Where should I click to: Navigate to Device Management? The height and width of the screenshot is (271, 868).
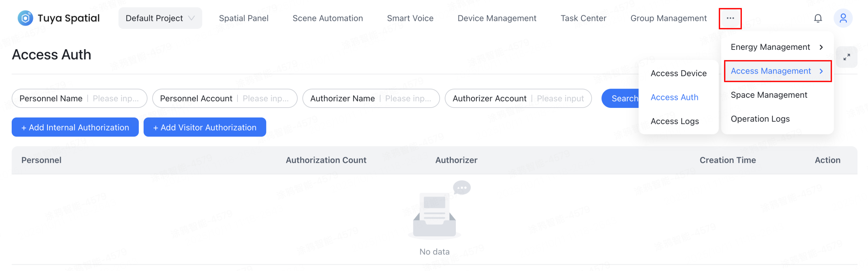pos(497,18)
